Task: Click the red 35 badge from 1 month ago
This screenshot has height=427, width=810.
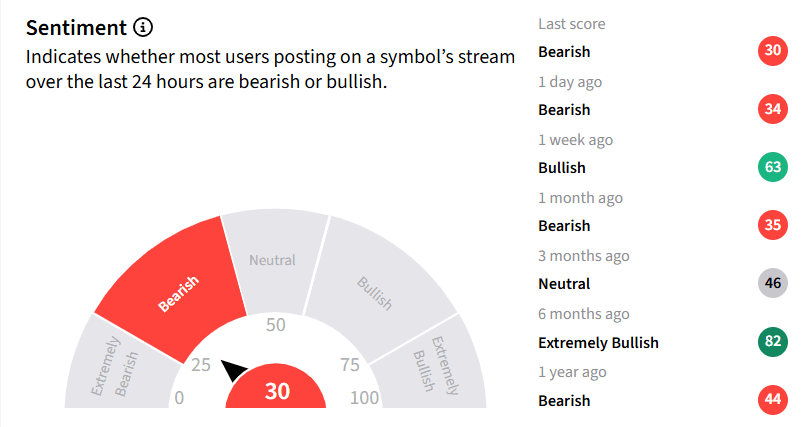Action: (x=773, y=225)
